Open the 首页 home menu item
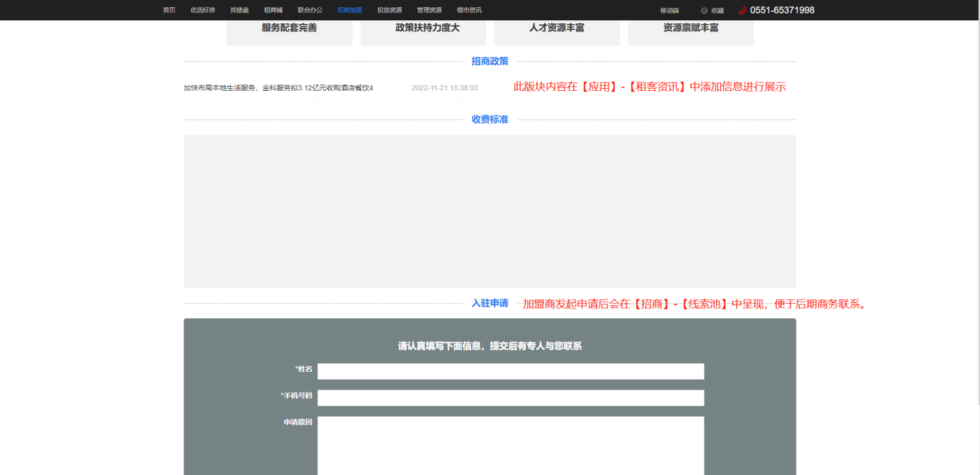The height and width of the screenshot is (475, 980). [x=169, y=10]
